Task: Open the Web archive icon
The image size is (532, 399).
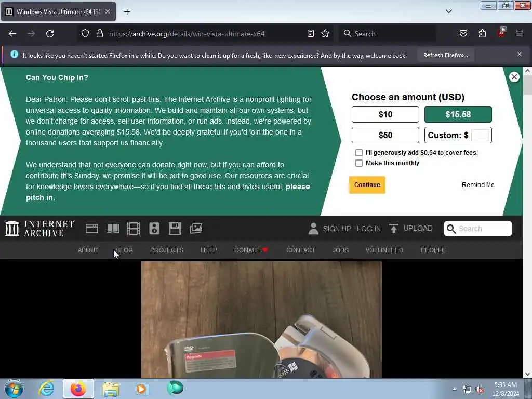Action: (x=91, y=229)
